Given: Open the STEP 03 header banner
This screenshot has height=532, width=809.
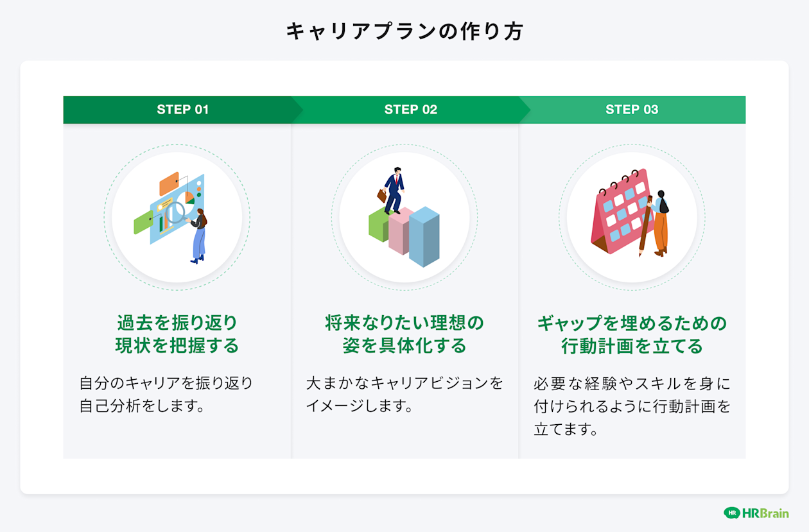Looking at the screenshot, I should click(632, 110).
